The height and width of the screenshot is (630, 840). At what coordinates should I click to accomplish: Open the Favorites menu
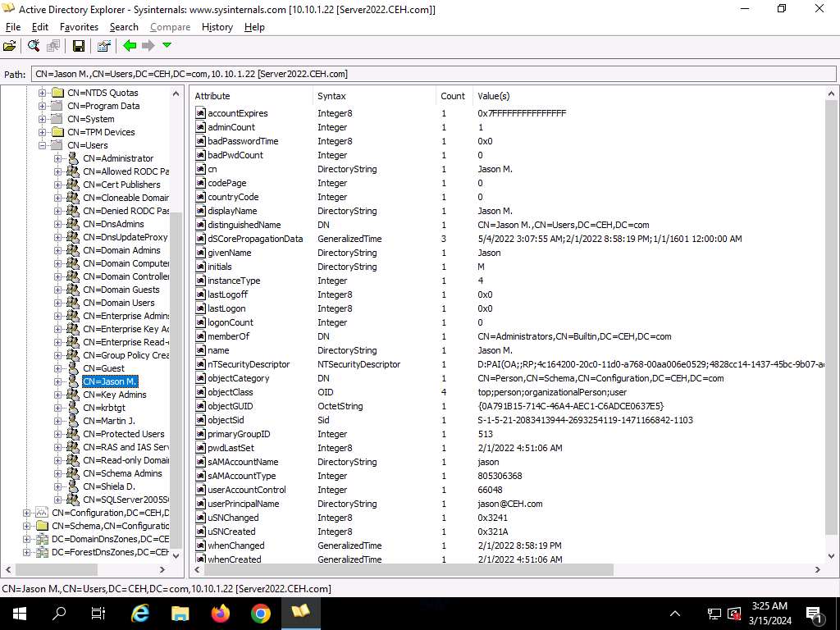coord(79,27)
